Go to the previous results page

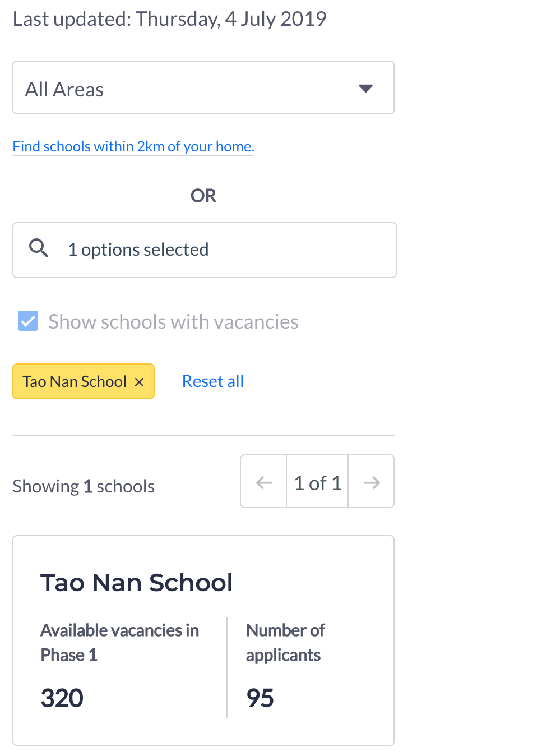(x=264, y=482)
